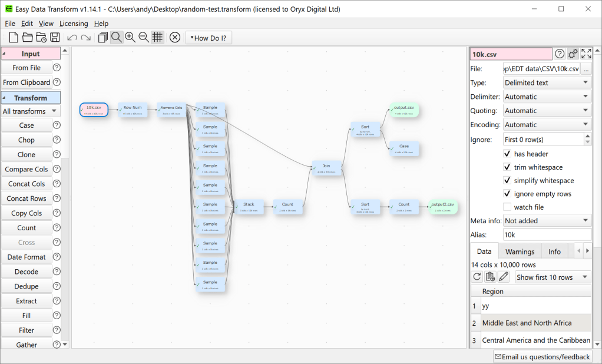This screenshot has height=364, width=602.
Task: Click the pencil edit icon above the data grid
Action: 504,276
